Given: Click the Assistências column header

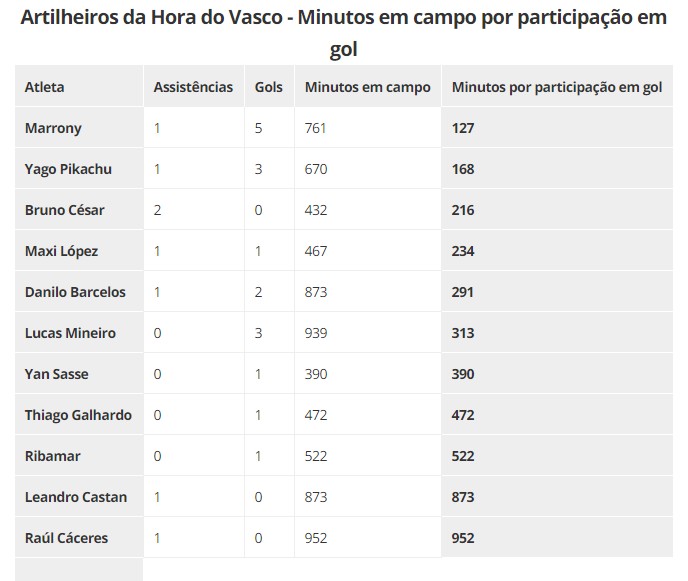Looking at the screenshot, I should (x=193, y=87).
